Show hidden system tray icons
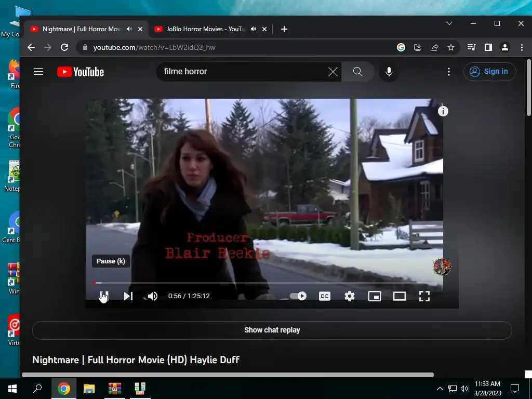The image size is (532, 399). (440, 389)
